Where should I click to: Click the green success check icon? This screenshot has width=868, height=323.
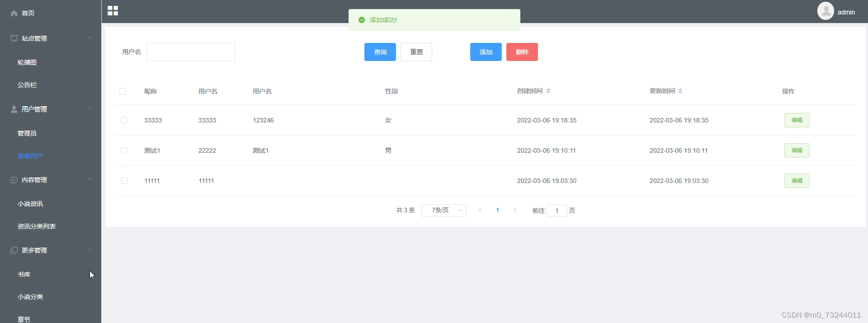pos(362,20)
